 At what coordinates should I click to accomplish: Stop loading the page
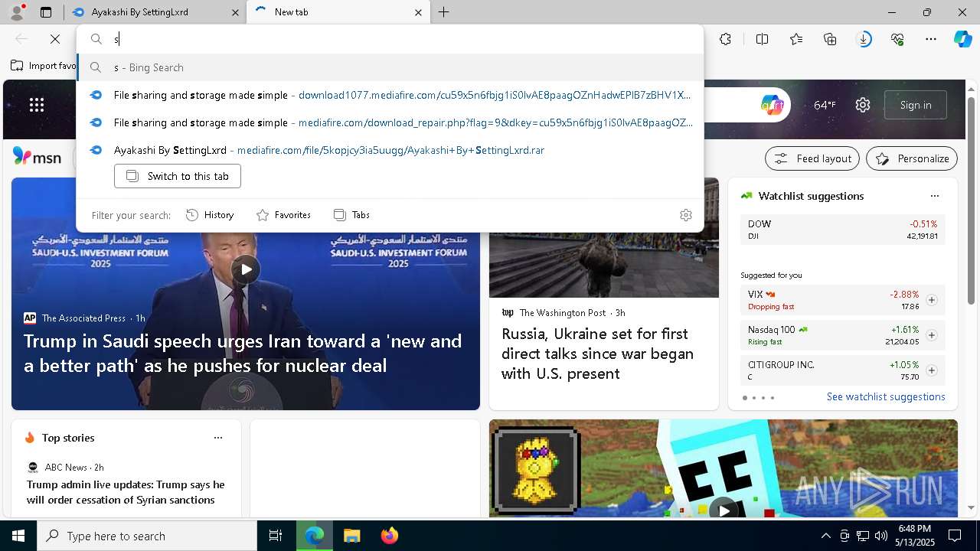55,39
